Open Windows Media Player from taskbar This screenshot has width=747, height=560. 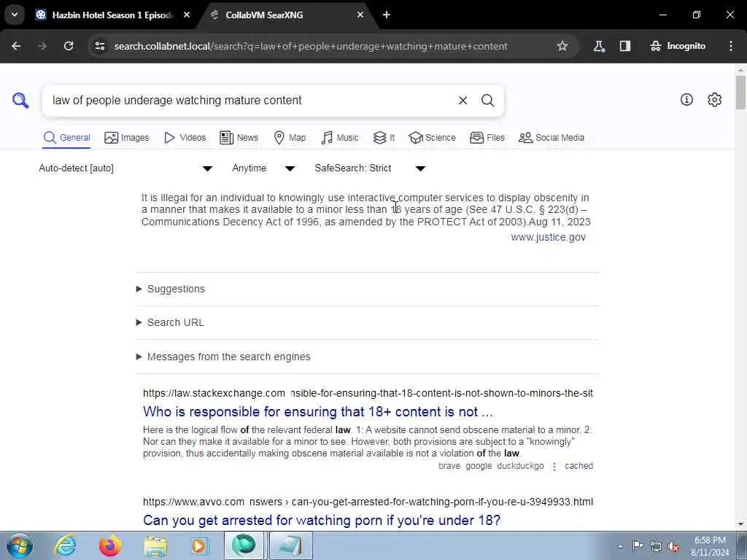point(198,545)
